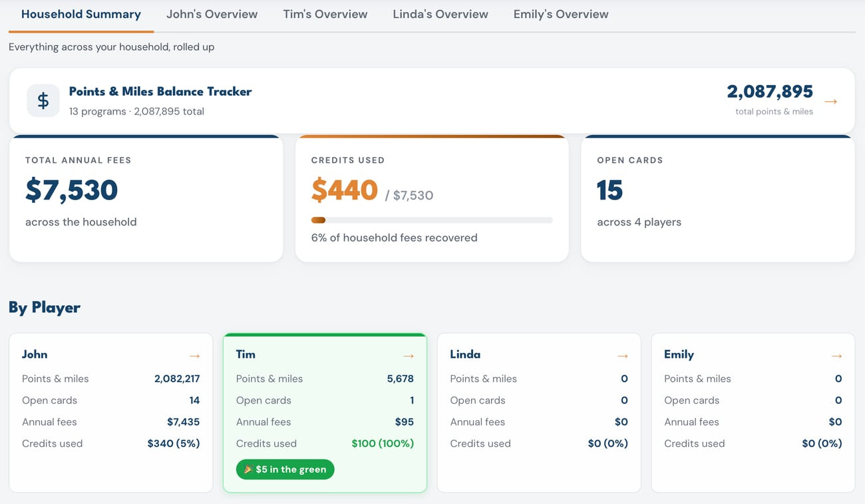Click the Emily player name
The height and width of the screenshot is (504, 865).
coord(679,354)
